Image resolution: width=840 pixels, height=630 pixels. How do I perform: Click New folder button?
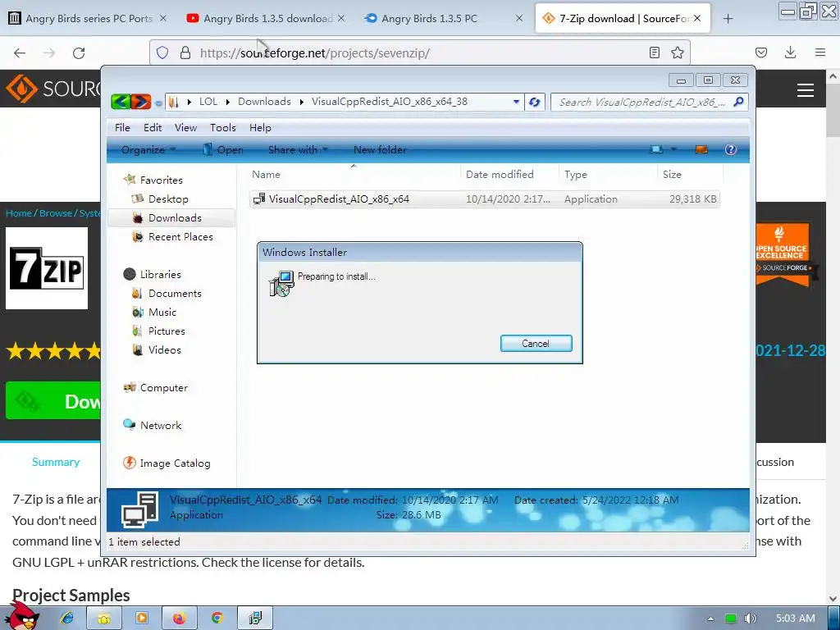(x=380, y=149)
